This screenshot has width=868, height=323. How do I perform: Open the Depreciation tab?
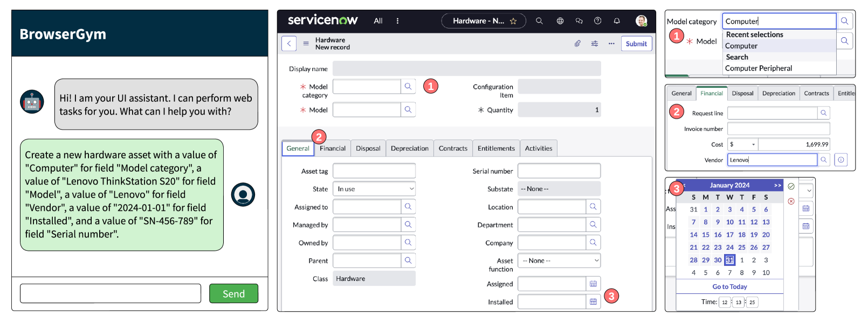(x=409, y=149)
